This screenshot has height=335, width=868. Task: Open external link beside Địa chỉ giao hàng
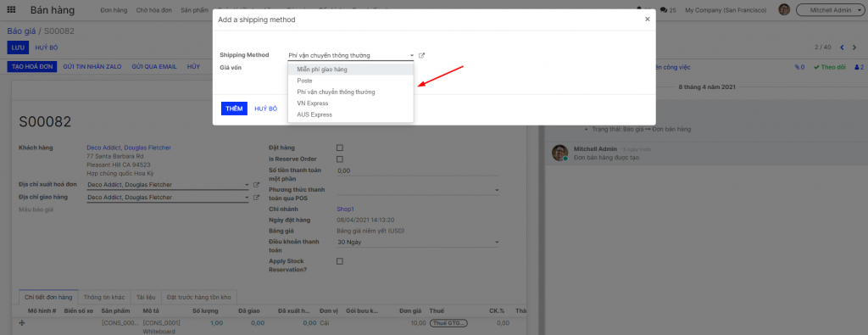[x=256, y=197]
